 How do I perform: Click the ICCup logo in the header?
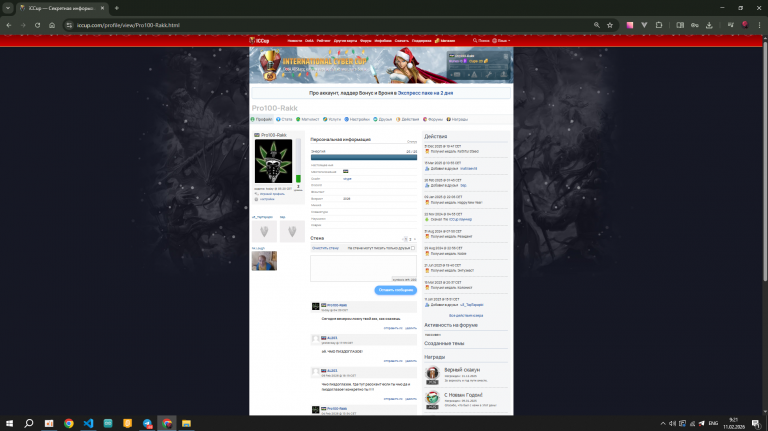(260, 41)
